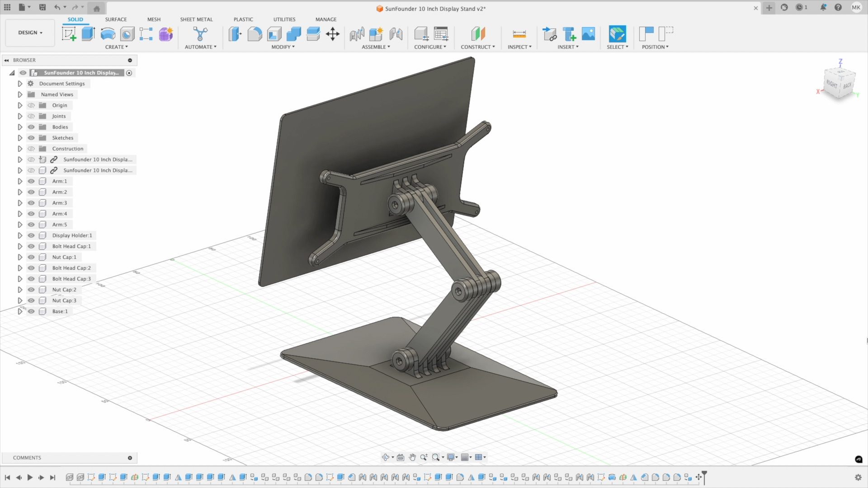
Task: Expand the Bodies folder
Action: (x=20, y=127)
